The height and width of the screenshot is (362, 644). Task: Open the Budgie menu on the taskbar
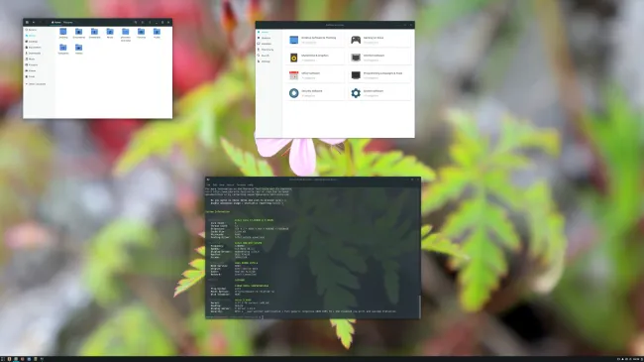[2, 359]
